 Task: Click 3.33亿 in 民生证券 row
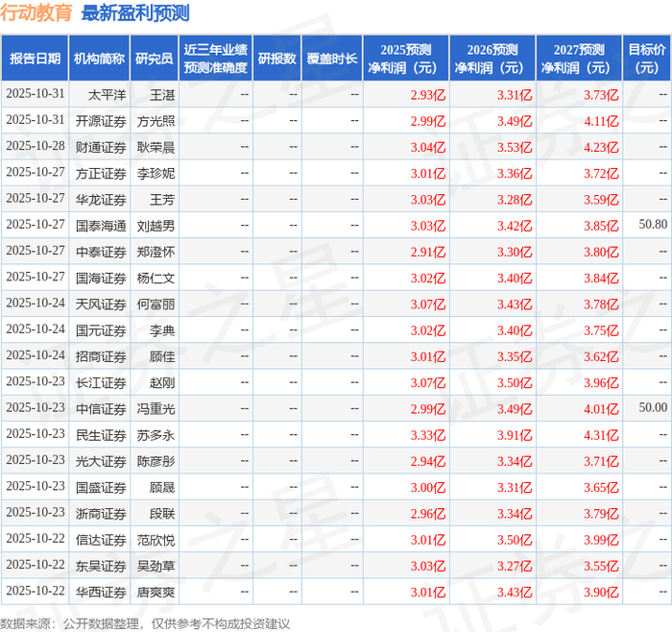pyautogui.click(x=428, y=435)
